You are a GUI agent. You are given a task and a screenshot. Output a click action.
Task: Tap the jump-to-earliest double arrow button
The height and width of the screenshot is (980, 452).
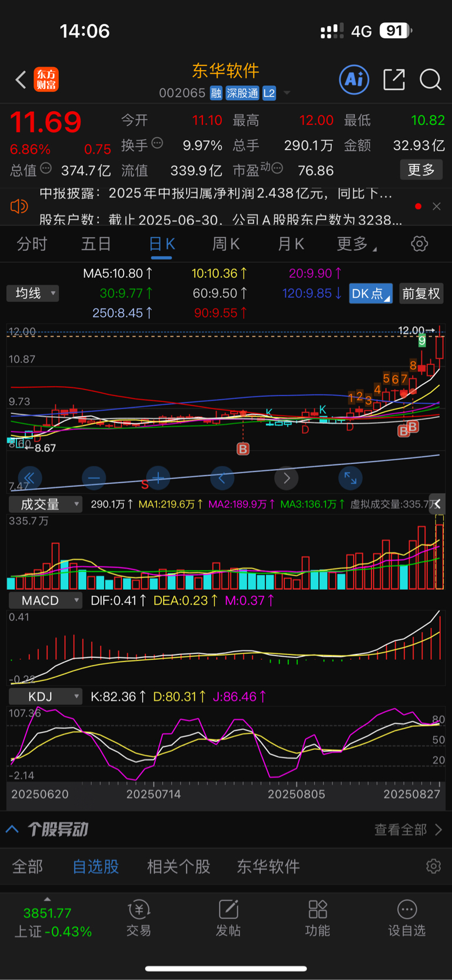(x=29, y=478)
